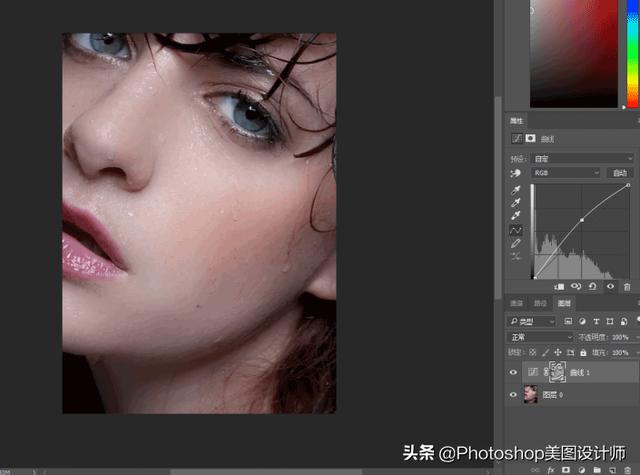Hide the curves adjustment layer via its eye
The image size is (640, 475).
click(513, 372)
